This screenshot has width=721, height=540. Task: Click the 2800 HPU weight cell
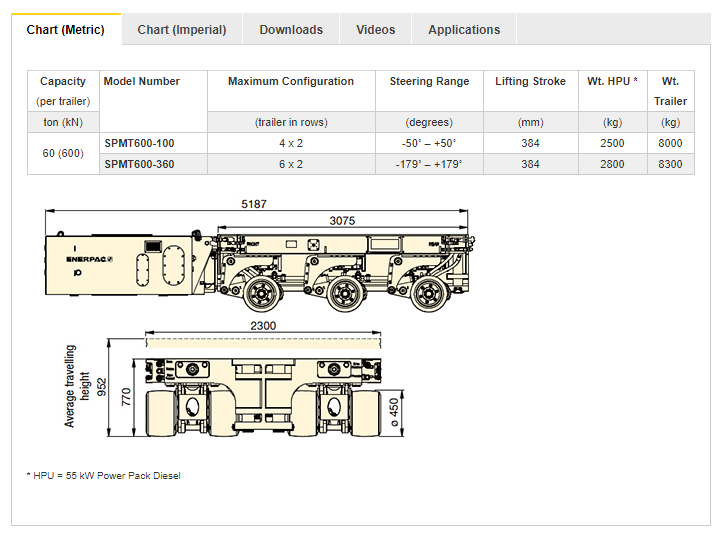tap(612, 164)
